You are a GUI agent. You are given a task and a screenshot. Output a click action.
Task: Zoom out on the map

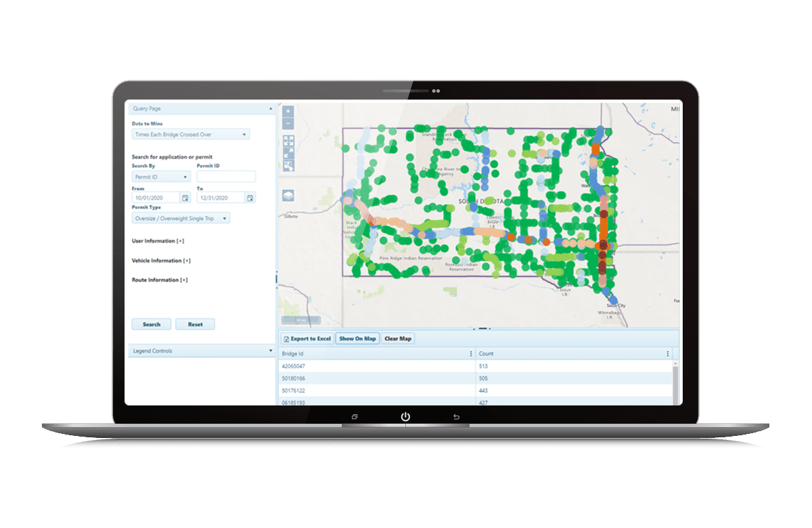(x=288, y=123)
